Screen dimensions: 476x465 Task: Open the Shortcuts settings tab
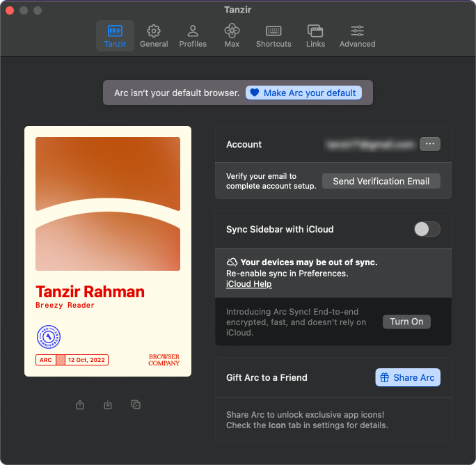(x=273, y=36)
